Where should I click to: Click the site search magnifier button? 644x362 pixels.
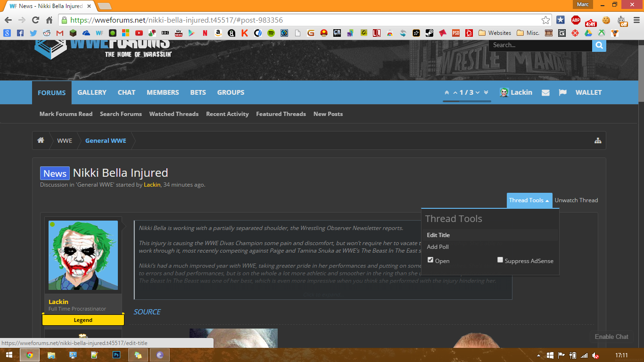[x=599, y=45]
